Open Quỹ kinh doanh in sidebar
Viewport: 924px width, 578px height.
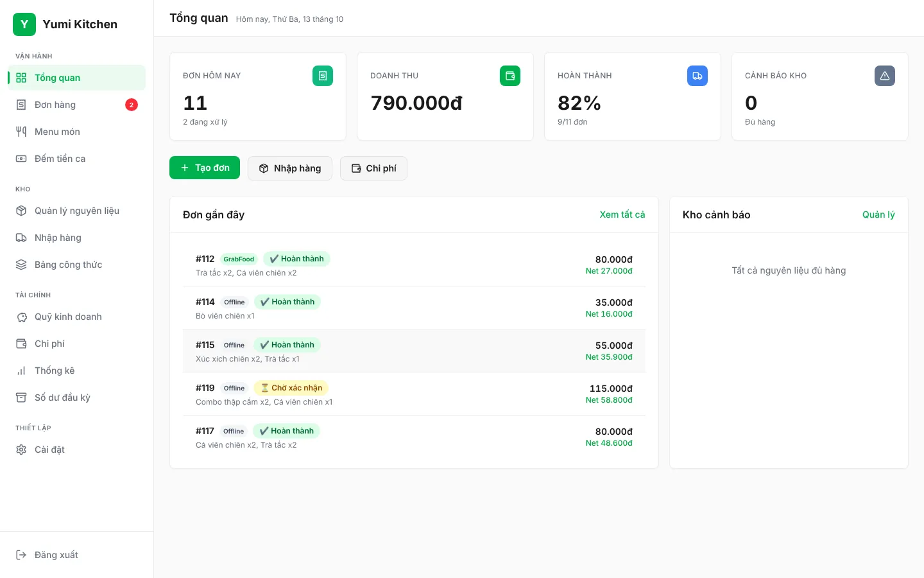coord(77,317)
